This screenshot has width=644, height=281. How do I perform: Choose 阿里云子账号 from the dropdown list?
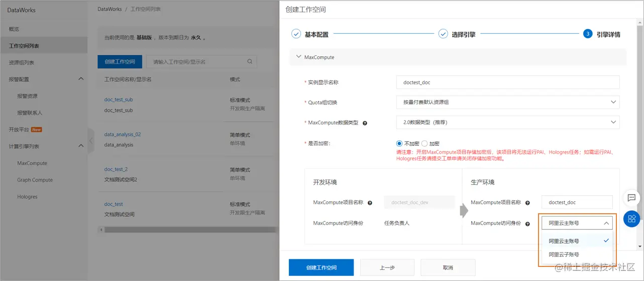click(577, 254)
